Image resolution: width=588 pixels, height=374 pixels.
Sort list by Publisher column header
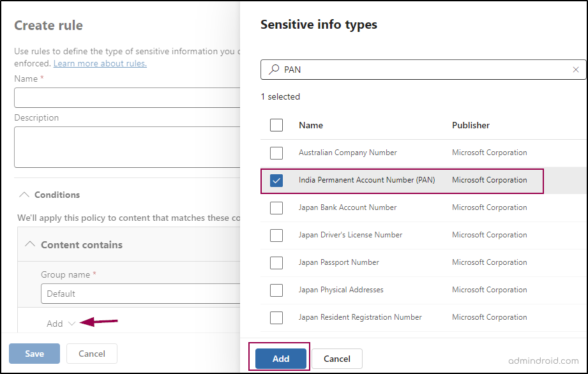click(x=471, y=125)
